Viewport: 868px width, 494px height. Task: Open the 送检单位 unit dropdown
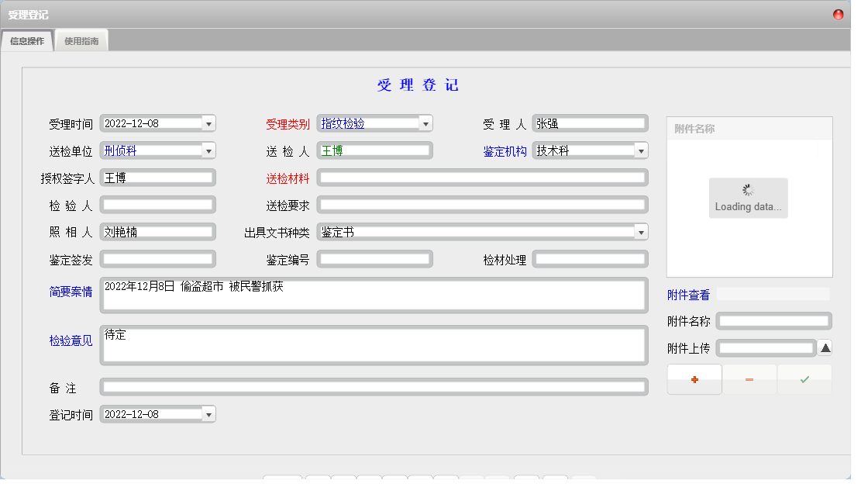click(x=208, y=150)
